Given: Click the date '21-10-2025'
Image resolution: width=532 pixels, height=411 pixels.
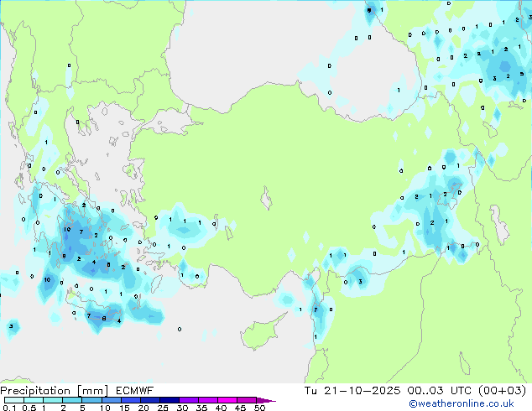Looking at the screenshot, I should [362, 391].
